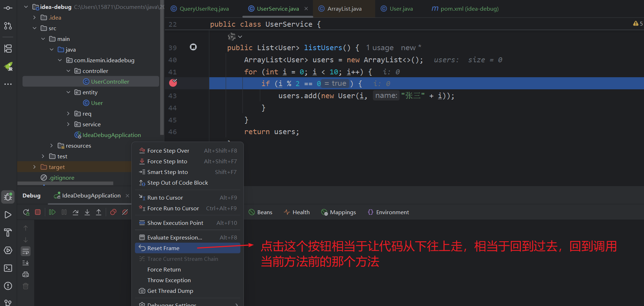
Task: Open the Build tool window hammer icon
Action: tap(8, 232)
